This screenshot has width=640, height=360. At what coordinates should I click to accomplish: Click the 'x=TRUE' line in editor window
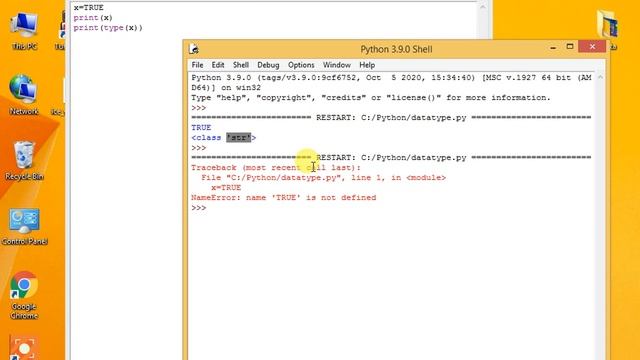[x=89, y=8]
